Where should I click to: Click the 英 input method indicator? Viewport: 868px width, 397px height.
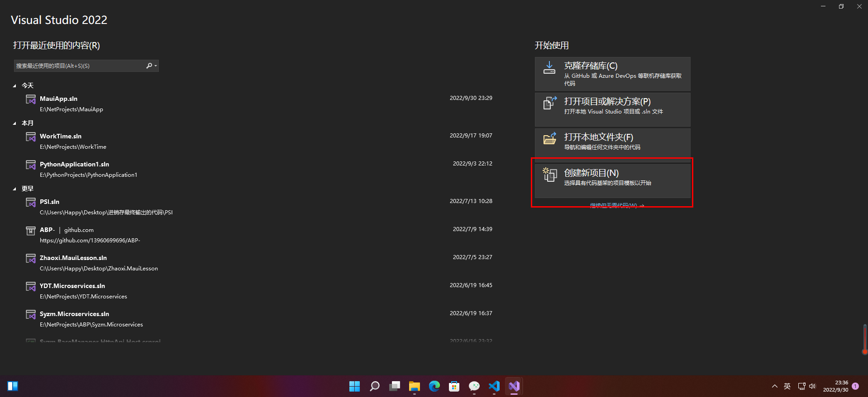pos(787,386)
